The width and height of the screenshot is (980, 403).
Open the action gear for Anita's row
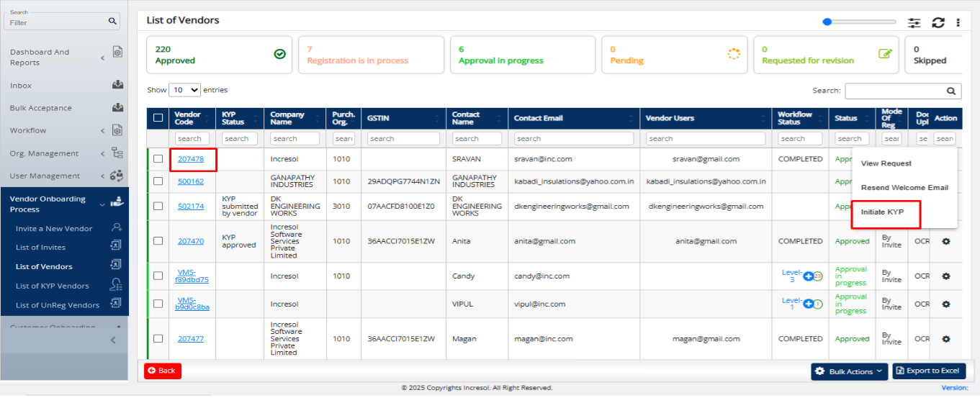pyautogui.click(x=946, y=241)
